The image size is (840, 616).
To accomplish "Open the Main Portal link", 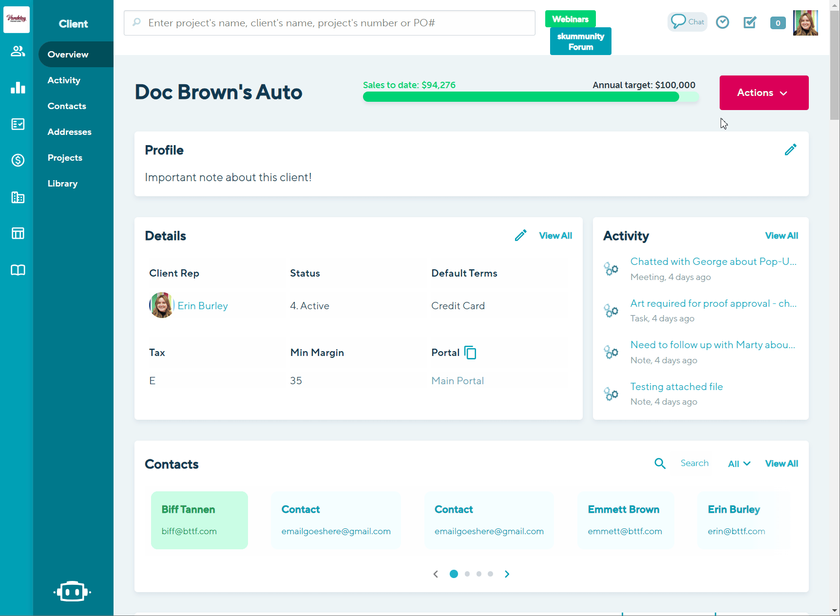I will click(458, 381).
